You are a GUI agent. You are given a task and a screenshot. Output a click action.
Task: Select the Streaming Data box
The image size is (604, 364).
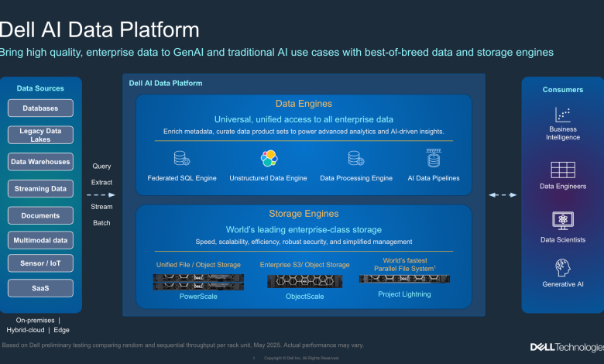click(40, 189)
